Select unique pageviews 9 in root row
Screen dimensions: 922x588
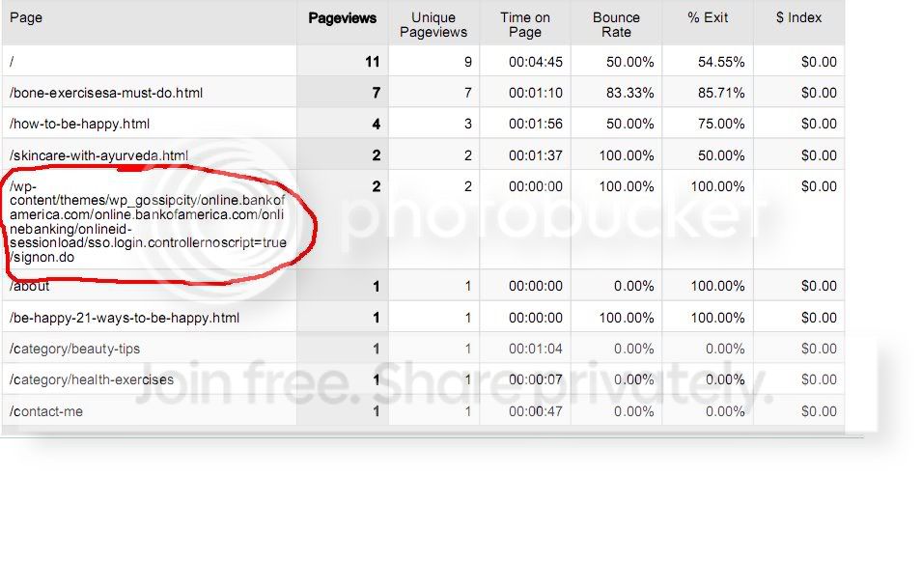[x=468, y=62]
